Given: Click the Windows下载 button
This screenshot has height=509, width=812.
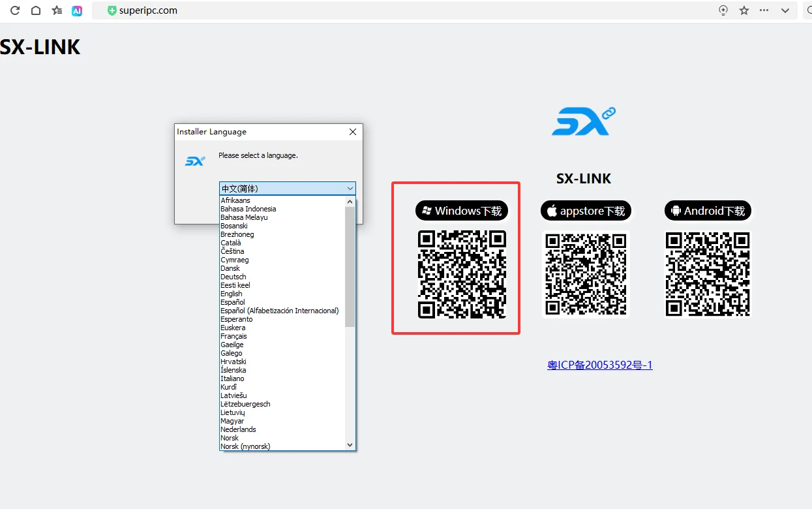Looking at the screenshot, I should [x=462, y=211].
